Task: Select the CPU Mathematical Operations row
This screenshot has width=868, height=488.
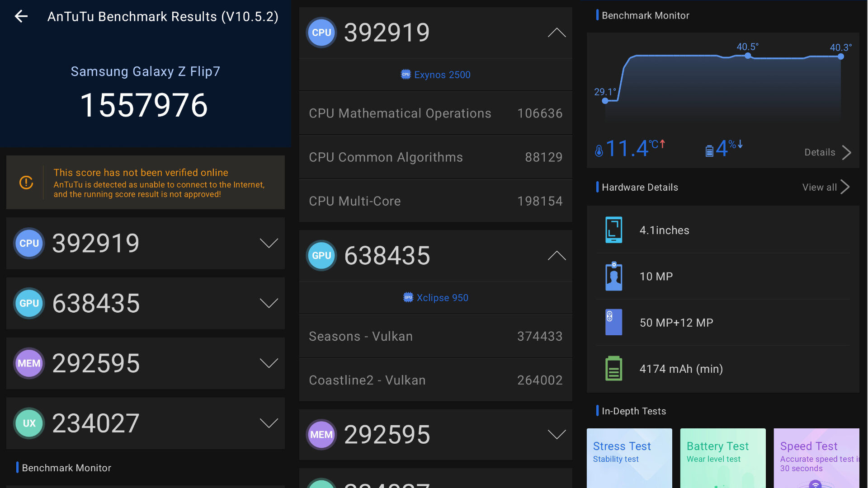Action: [x=435, y=113]
